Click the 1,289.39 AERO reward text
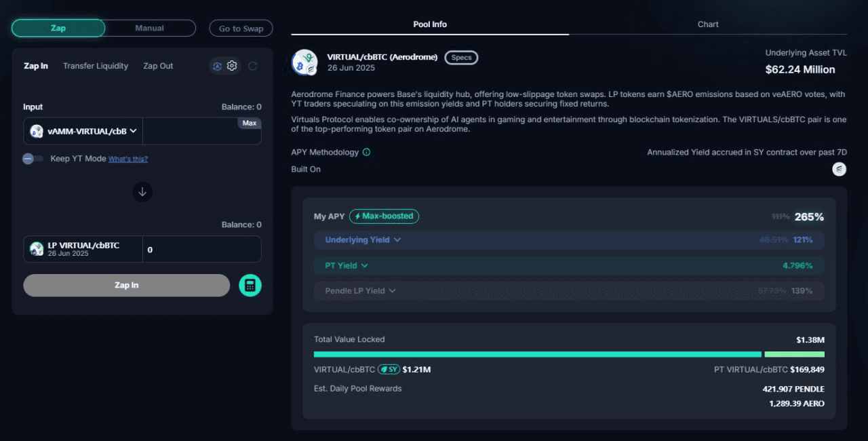The height and width of the screenshot is (441, 868). click(797, 403)
